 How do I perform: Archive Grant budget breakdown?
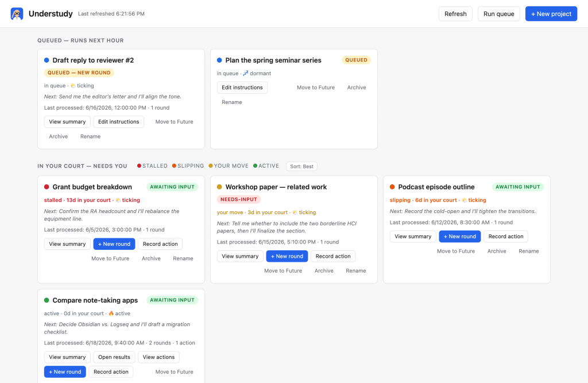click(151, 258)
